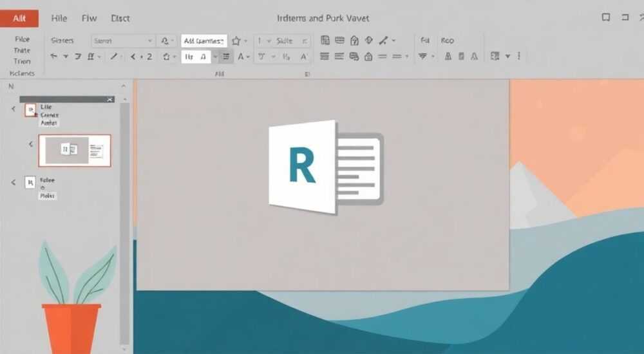Image resolution: width=644 pixels, height=354 pixels.
Task: Click the Aaehet label in the left panel
Action: point(49,123)
